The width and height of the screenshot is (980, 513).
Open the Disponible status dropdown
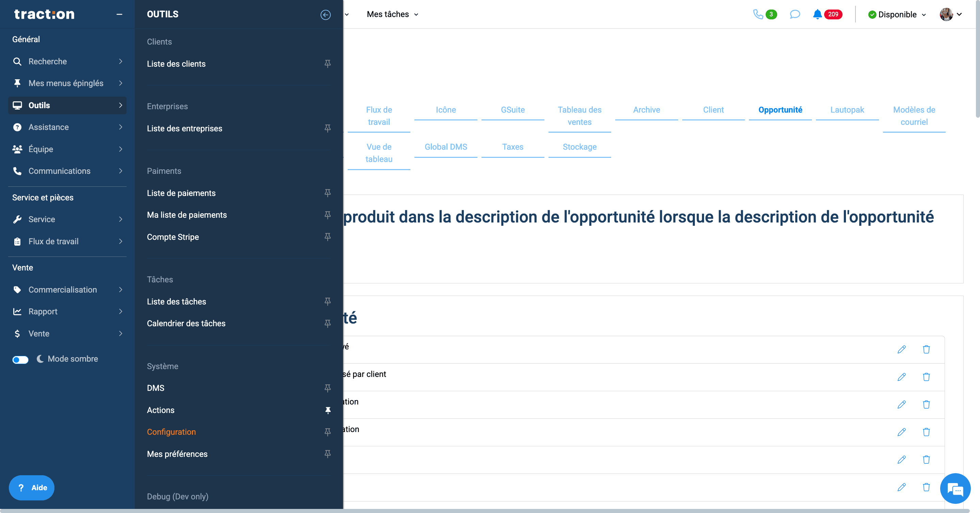(897, 14)
